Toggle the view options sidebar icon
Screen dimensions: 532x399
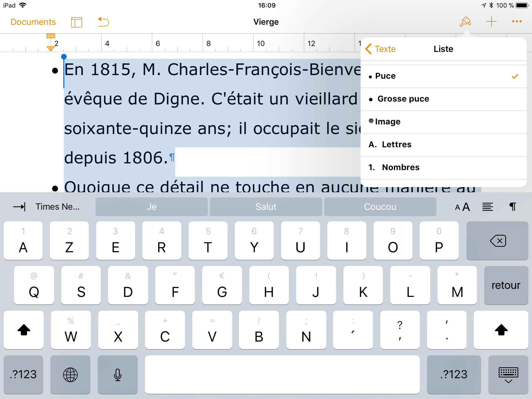pos(76,22)
